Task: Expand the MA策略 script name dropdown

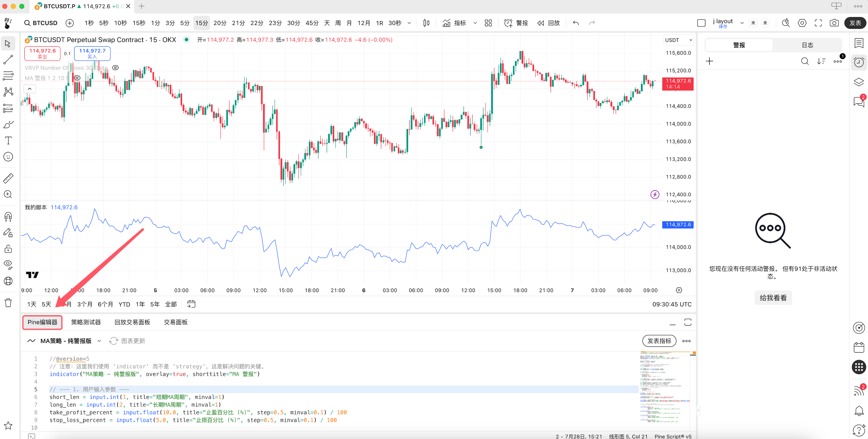Action: click(99, 341)
